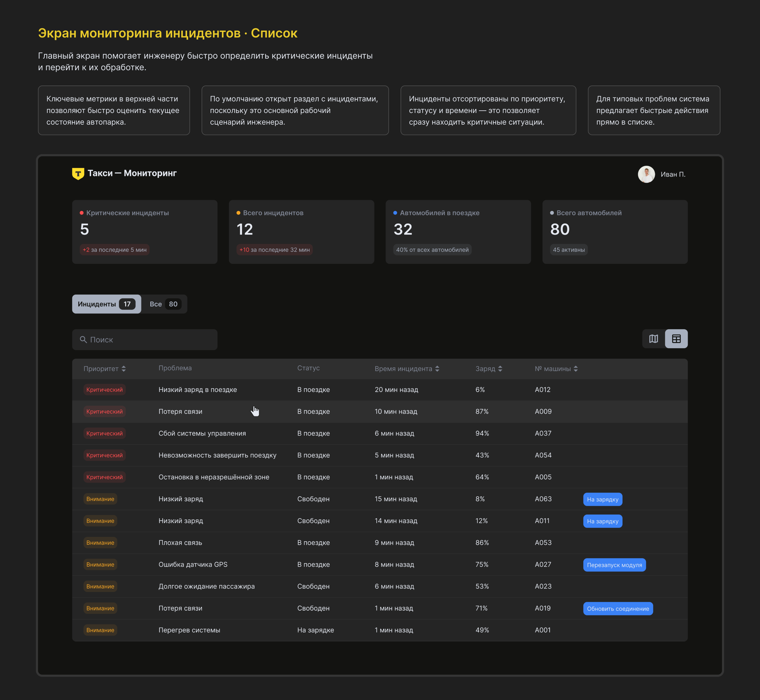
Task: Sort by № машины column arrows
Action: [x=576, y=368]
